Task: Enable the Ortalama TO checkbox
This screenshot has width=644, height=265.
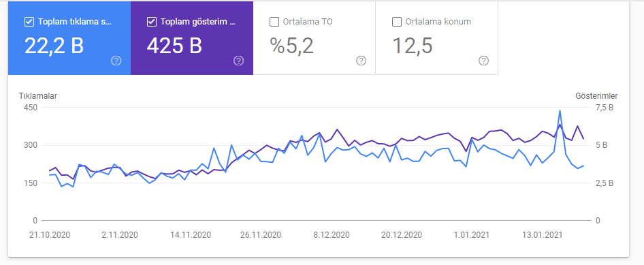Action: click(x=274, y=22)
